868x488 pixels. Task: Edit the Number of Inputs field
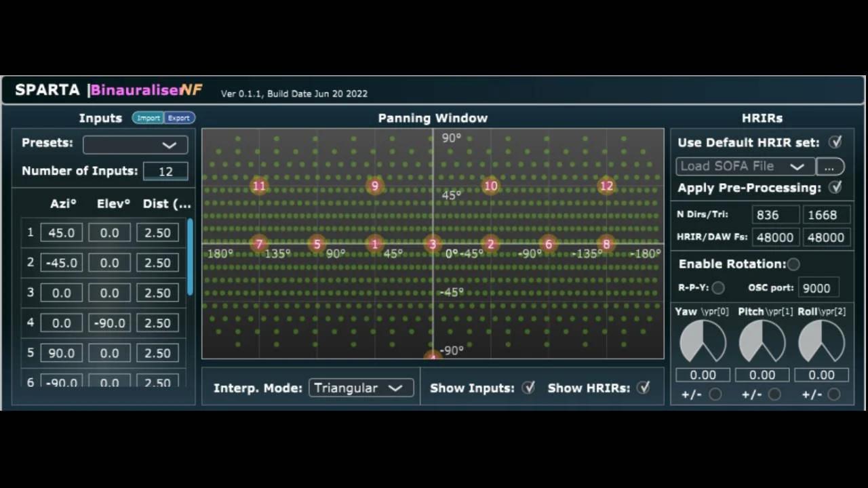click(165, 171)
